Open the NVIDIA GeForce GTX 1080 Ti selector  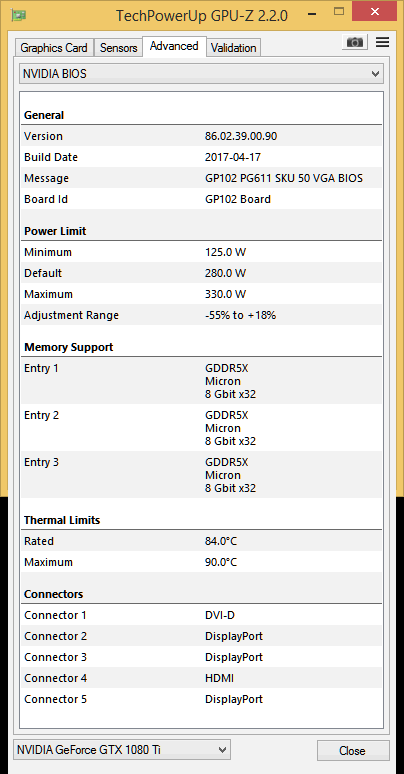pos(121,750)
